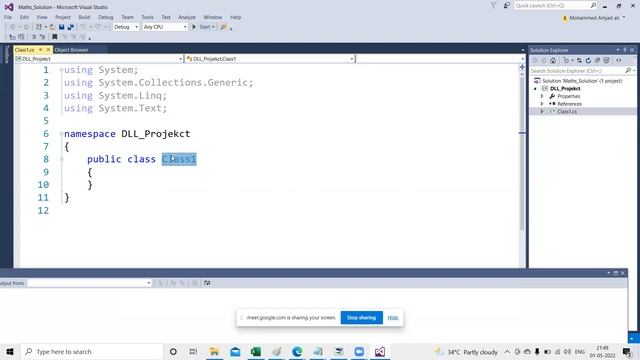Click the feedback flag icon near Quick Launch
The width and height of the screenshot is (640, 360).
[507, 5]
